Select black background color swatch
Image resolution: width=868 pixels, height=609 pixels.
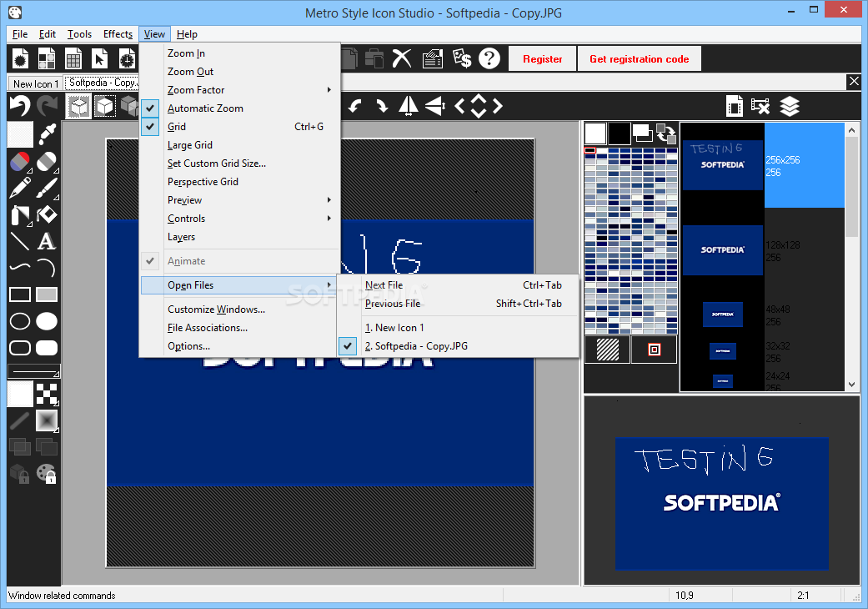pyautogui.click(x=619, y=133)
